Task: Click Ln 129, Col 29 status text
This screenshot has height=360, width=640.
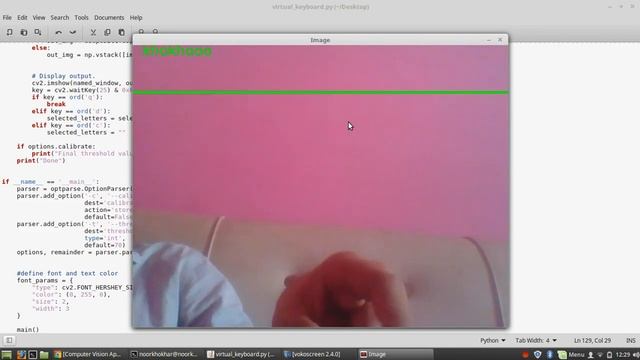Action: (x=592, y=340)
